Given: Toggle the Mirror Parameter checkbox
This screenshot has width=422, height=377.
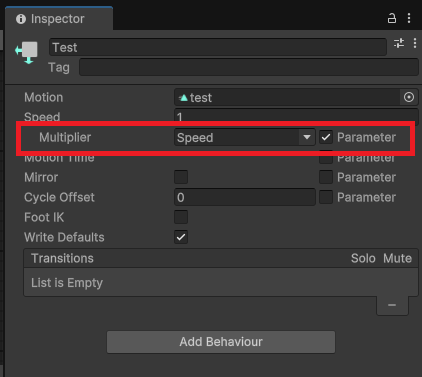Looking at the screenshot, I should click(326, 177).
